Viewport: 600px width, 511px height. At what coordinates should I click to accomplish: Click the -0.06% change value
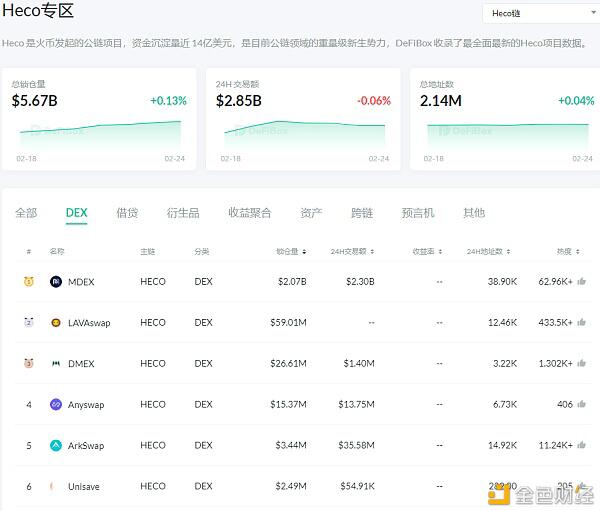tap(374, 101)
